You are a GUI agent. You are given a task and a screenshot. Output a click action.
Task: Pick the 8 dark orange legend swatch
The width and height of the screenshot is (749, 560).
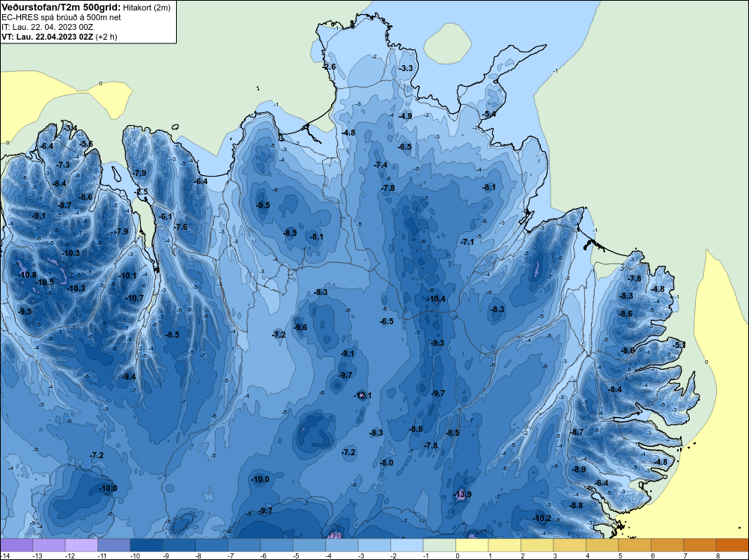click(733, 545)
